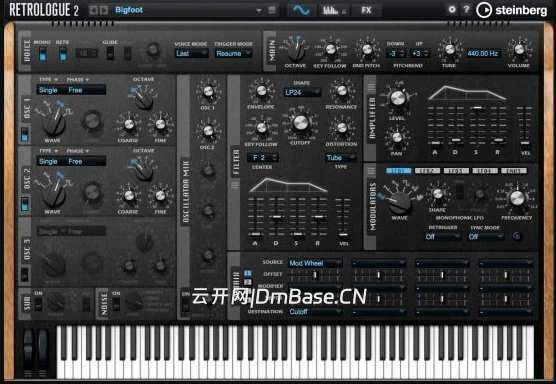Screen dimensions: 556x384
Task: Open the matrix Destination dropdown Cutoff
Action: pyautogui.click(x=315, y=312)
